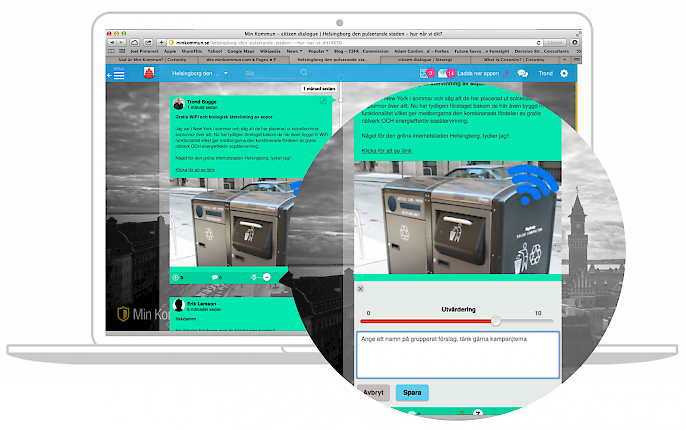Click 'Ladda ner appen' link

(x=478, y=73)
